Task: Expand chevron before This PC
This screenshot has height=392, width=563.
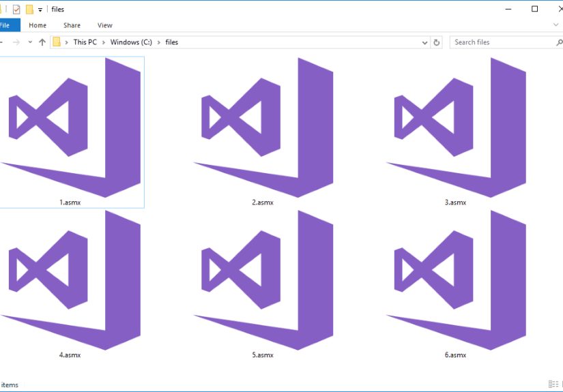Action: pos(67,42)
